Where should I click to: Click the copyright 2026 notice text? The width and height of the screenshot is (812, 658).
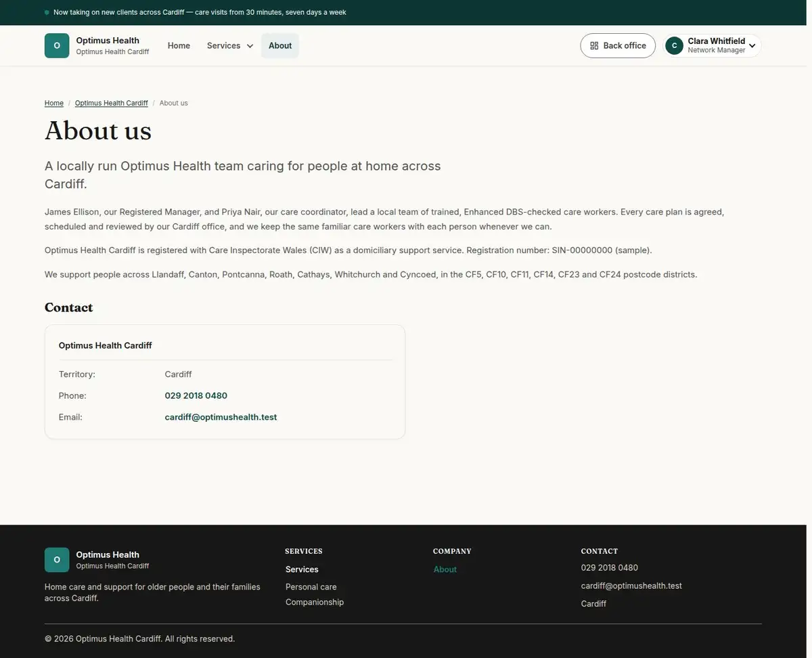point(139,638)
